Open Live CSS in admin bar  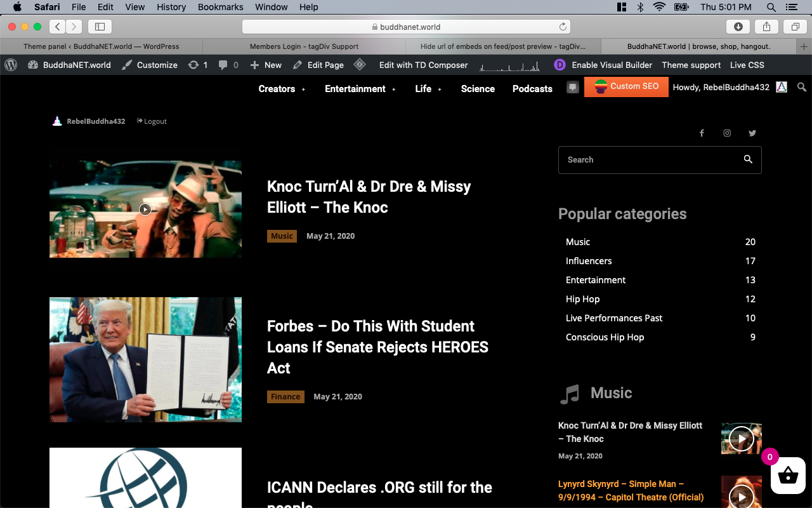tap(747, 65)
